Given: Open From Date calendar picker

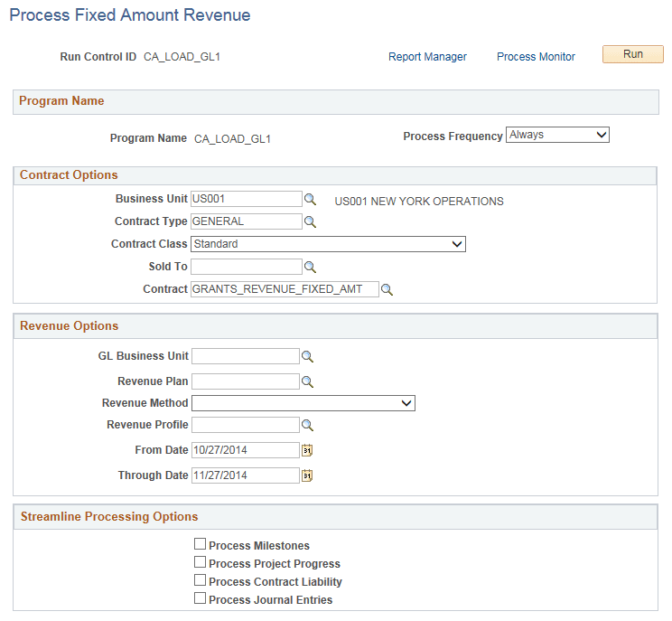Looking at the screenshot, I should (x=307, y=450).
